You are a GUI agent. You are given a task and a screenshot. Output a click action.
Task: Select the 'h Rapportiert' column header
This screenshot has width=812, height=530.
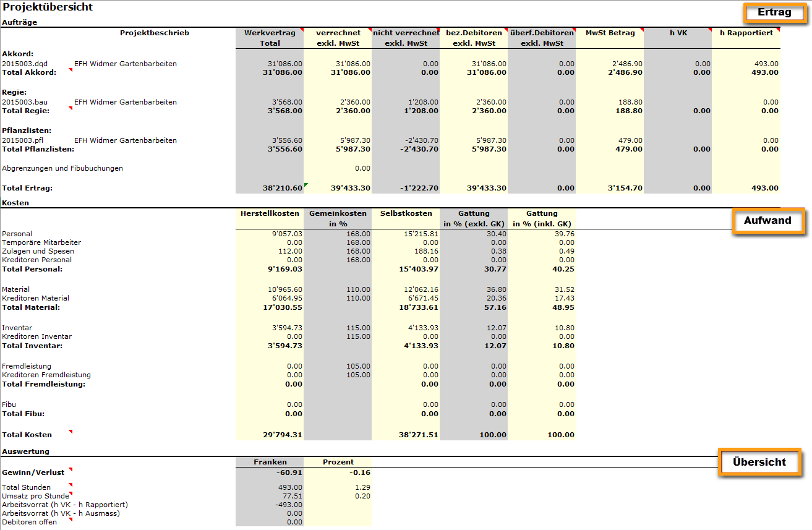coord(746,33)
